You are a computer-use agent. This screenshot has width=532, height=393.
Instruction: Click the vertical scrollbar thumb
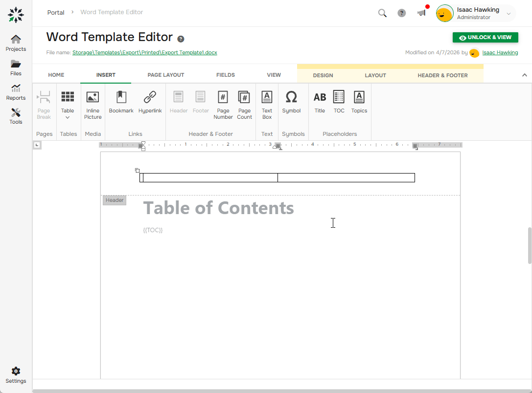click(x=530, y=245)
